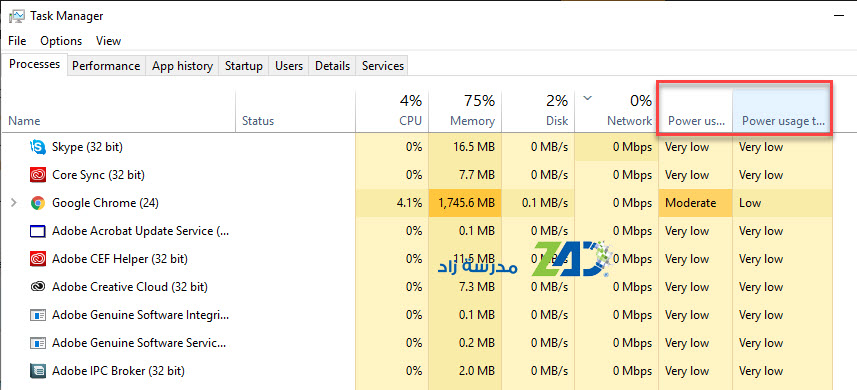Switch to the Performance tab
Image resolution: width=857 pixels, height=390 pixels.
click(x=106, y=66)
